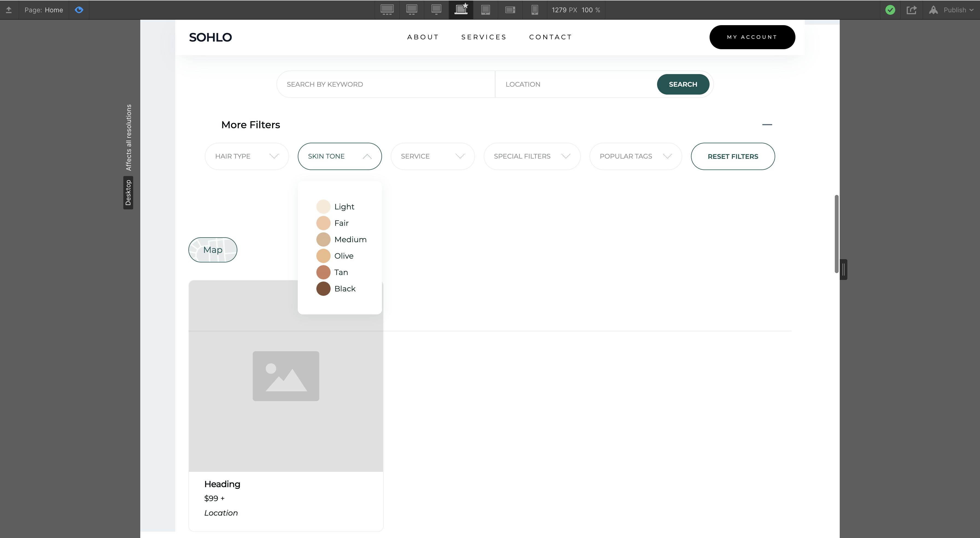
Task: Click the $99 + price text
Action: point(214,498)
